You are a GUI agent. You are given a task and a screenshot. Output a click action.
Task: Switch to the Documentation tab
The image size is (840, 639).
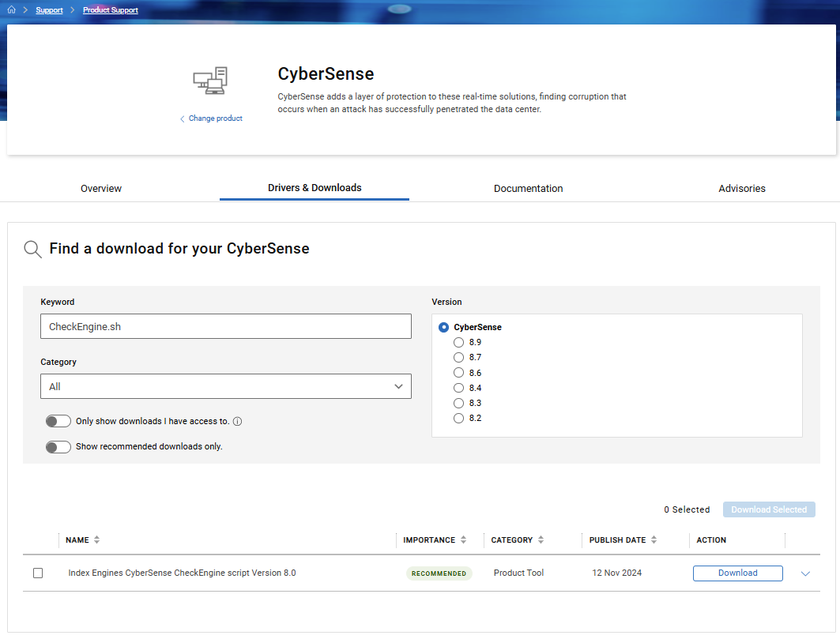(528, 188)
